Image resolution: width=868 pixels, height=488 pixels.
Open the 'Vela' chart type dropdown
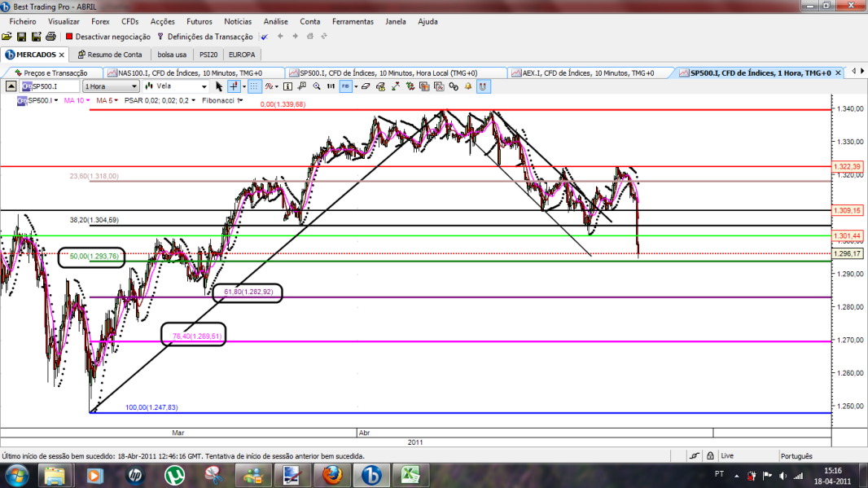click(176, 86)
